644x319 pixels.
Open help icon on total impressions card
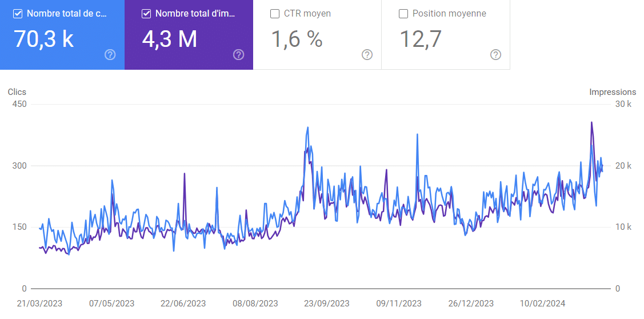tap(239, 55)
